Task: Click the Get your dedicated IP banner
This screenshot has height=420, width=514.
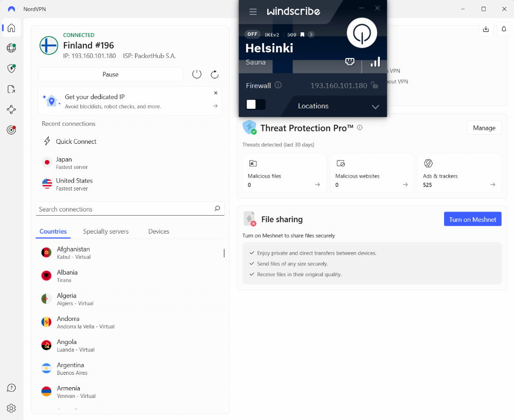Action: point(130,101)
